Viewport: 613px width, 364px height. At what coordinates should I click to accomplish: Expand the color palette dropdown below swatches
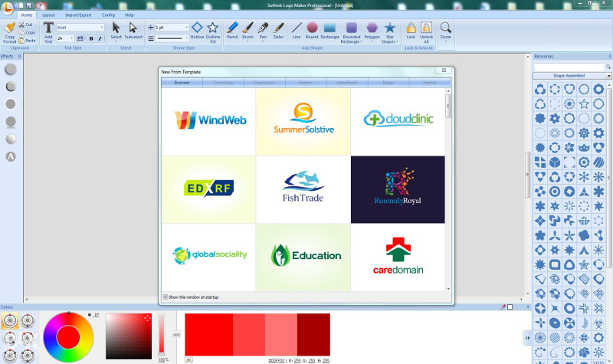tap(188, 360)
